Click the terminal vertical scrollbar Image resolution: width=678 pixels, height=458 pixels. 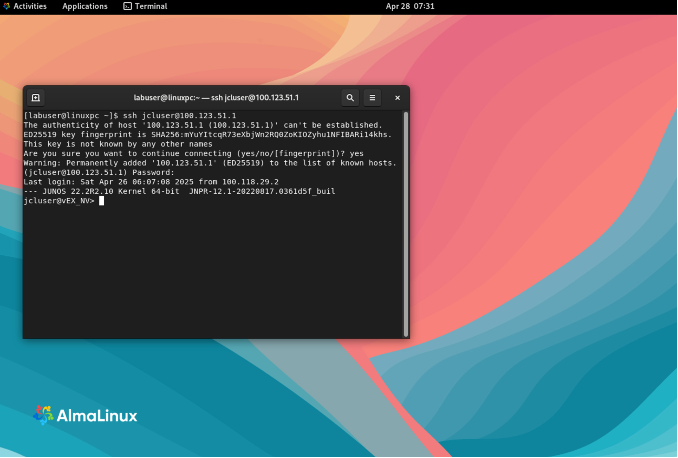[405, 220]
